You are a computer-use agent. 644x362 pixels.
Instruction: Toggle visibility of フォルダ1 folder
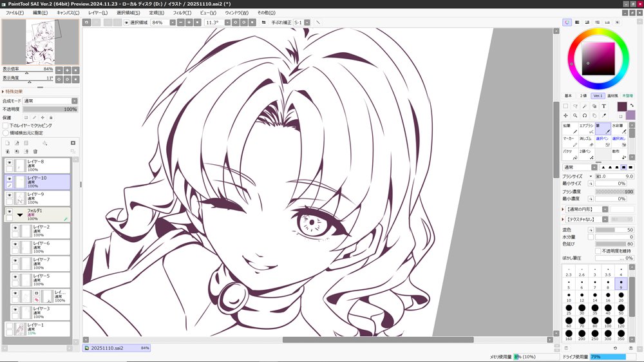[10, 211]
